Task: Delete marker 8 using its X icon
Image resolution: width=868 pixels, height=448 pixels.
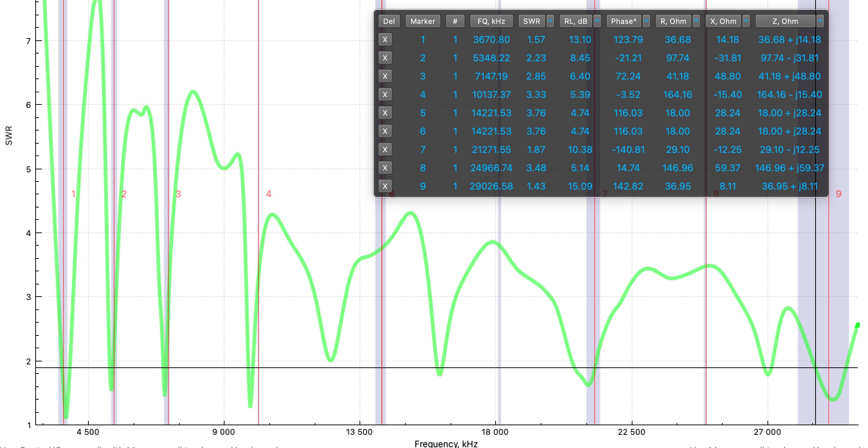Action: [x=386, y=168]
